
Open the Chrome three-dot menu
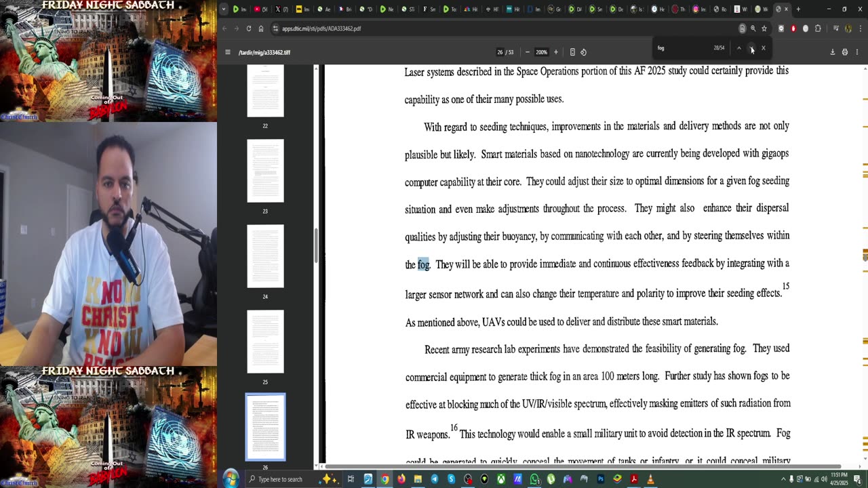860,28
